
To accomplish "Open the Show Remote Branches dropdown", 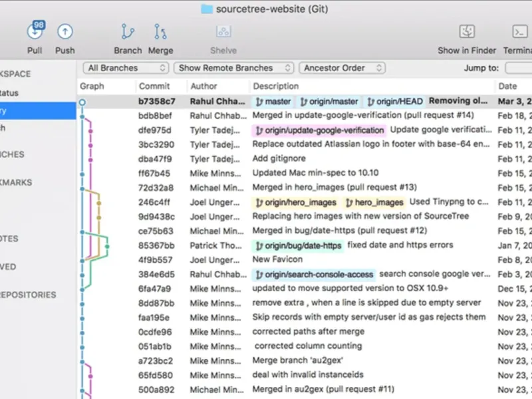I will (233, 68).
